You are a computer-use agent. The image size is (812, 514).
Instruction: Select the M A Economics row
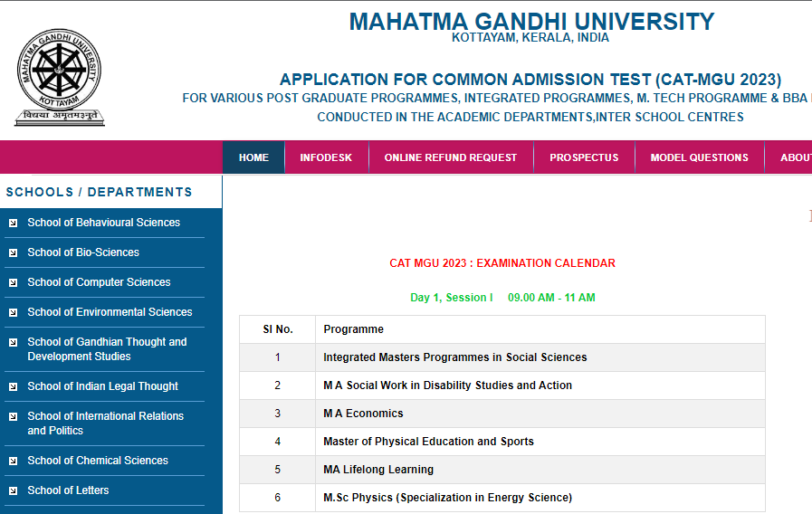502,414
